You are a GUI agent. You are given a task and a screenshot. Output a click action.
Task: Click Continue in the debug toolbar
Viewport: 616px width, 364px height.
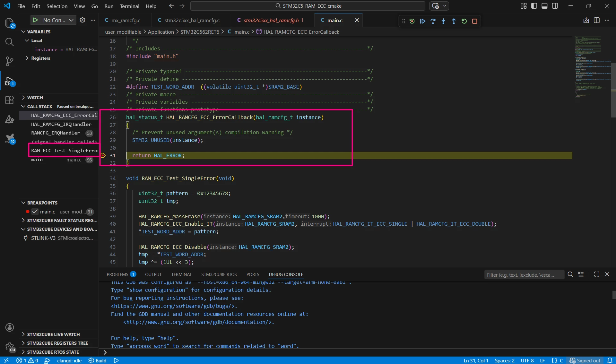[x=422, y=21]
